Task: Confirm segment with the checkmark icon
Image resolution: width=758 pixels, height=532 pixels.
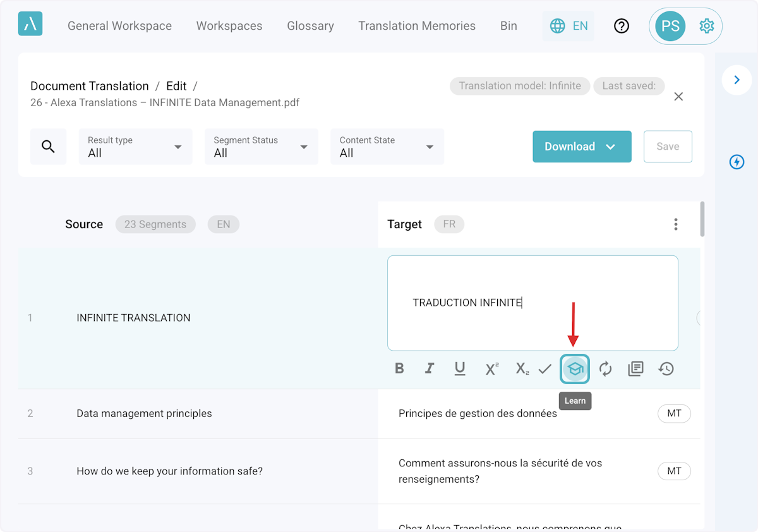Action: click(545, 368)
